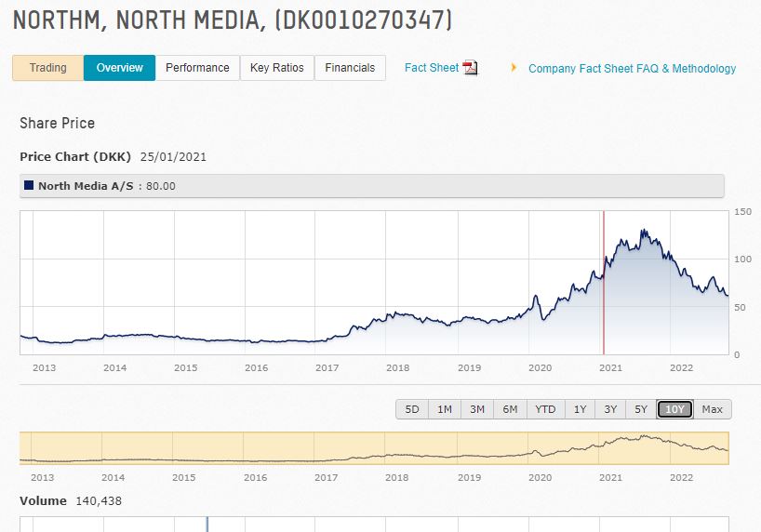Choose the 3M chart period
This screenshot has height=532, width=761.
[476, 409]
